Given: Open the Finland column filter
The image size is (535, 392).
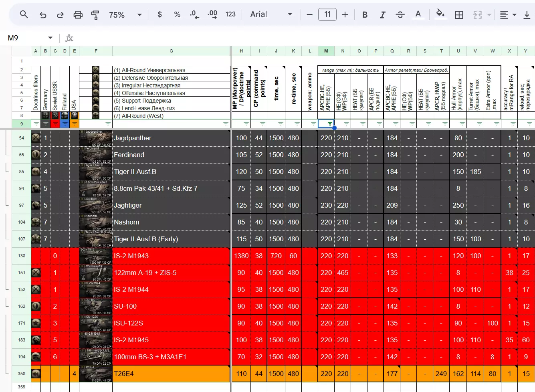Looking at the screenshot, I should pyautogui.click(x=65, y=124).
